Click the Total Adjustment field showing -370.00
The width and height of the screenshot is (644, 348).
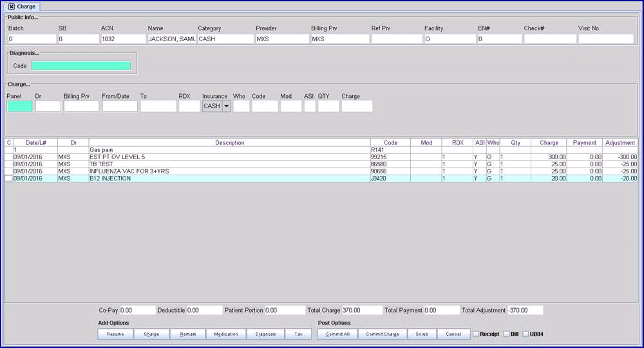[526, 310]
